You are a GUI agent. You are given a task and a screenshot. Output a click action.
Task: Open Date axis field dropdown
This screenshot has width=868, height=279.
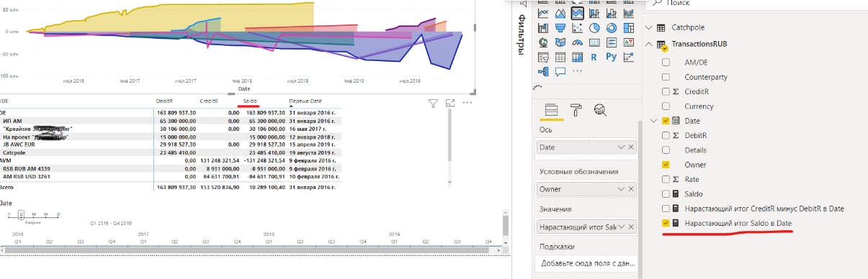click(622, 147)
